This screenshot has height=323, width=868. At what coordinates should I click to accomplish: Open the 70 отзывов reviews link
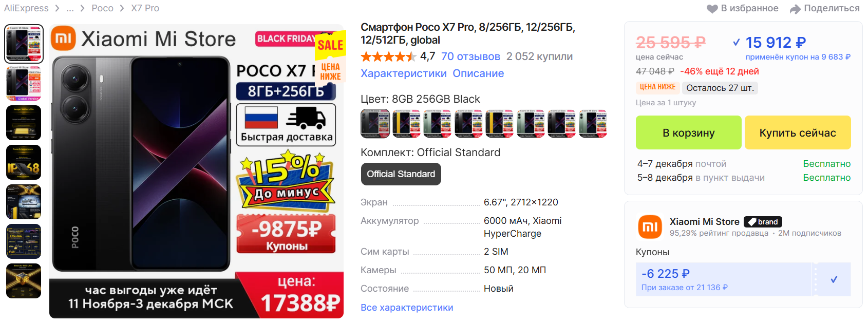point(470,56)
